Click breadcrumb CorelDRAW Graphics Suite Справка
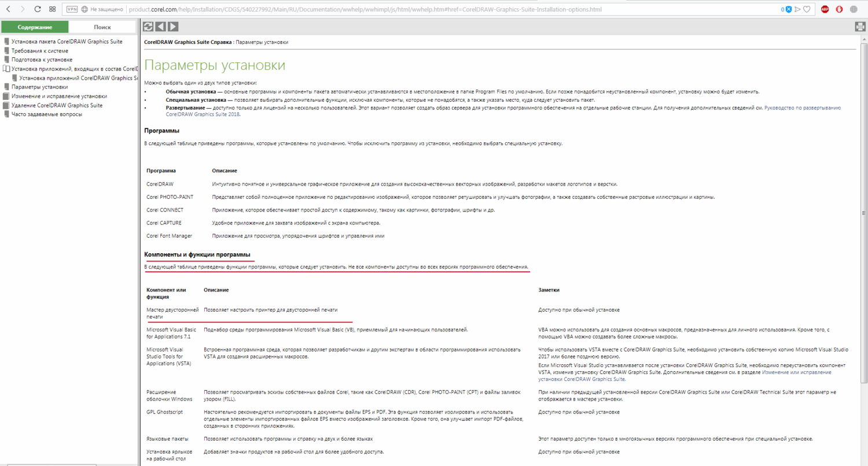The width and height of the screenshot is (868, 466). click(188, 42)
